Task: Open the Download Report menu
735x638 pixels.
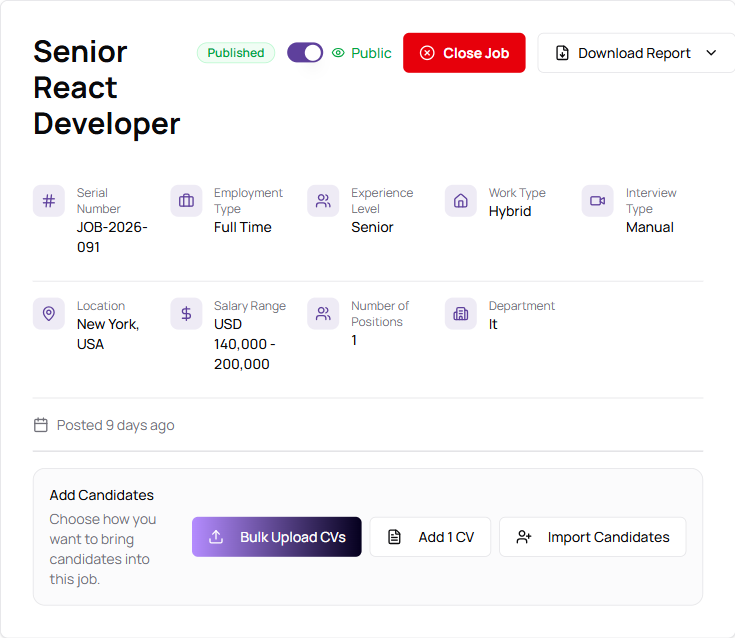Action: coord(634,53)
